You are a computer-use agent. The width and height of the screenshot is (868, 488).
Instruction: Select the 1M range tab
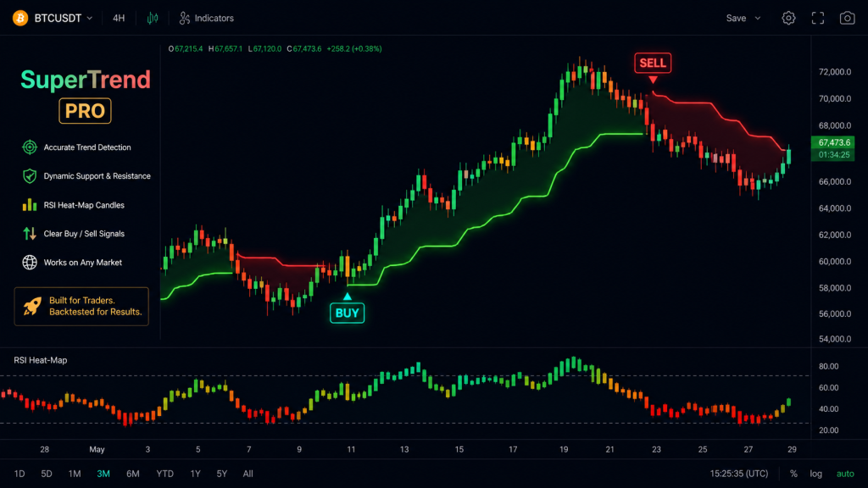(75, 474)
